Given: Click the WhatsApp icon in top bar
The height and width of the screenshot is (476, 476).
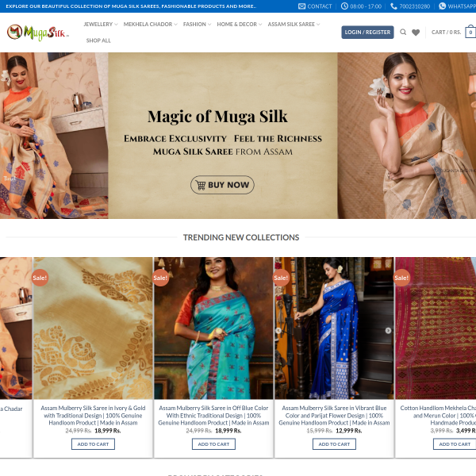Looking at the screenshot, I should (x=443, y=6).
